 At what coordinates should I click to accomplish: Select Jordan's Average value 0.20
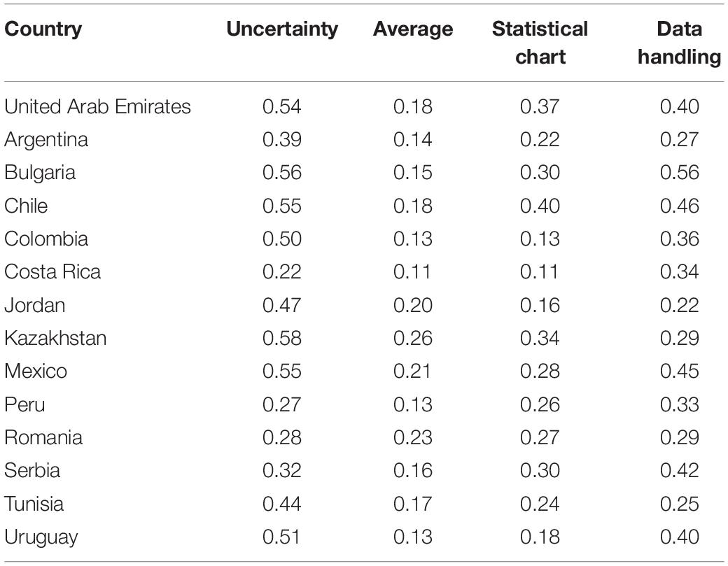coord(413,305)
